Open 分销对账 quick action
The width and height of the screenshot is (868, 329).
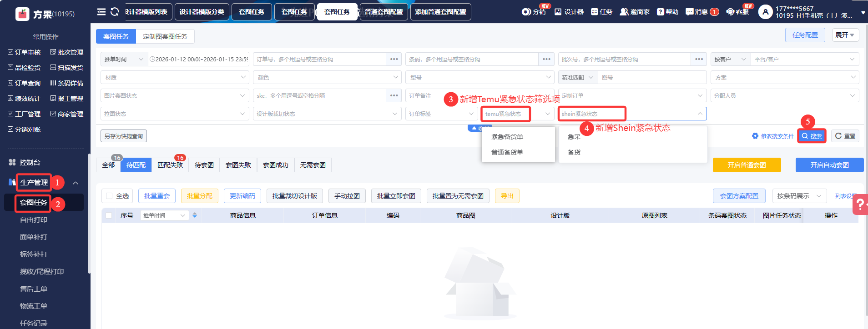[24, 130]
